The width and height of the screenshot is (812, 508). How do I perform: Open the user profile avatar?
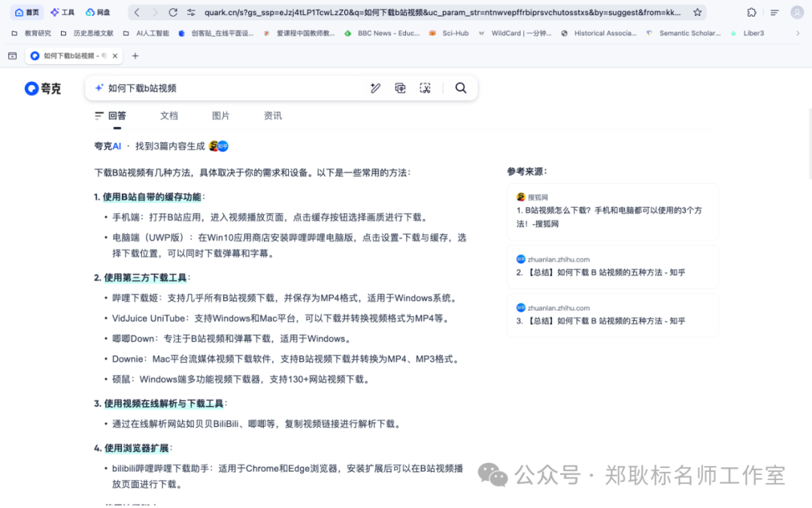click(x=797, y=13)
